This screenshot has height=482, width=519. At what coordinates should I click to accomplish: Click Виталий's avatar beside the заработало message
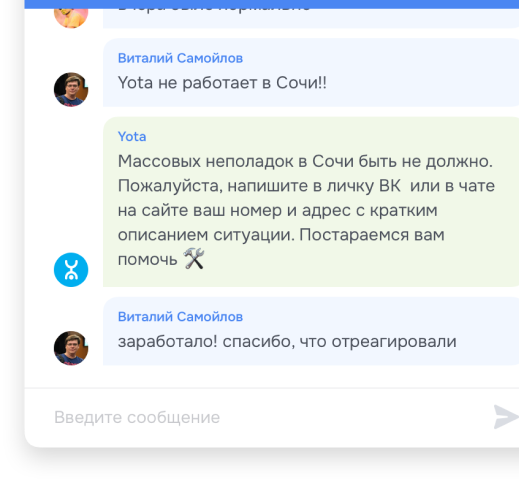coord(71,348)
